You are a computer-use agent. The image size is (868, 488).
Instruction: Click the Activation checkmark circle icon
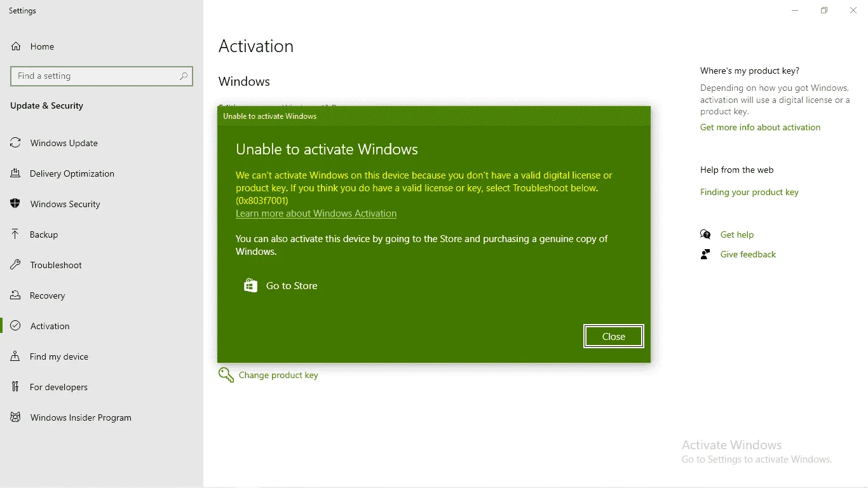pos(15,326)
